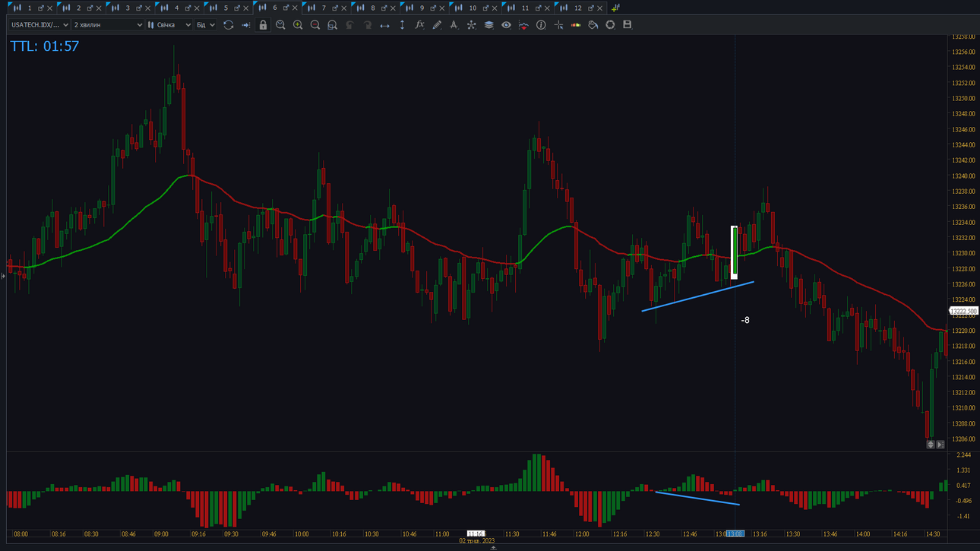The height and width of the screenshot is (551, 980).
Task: Open the chart layers icon
Action: point(488,25)
